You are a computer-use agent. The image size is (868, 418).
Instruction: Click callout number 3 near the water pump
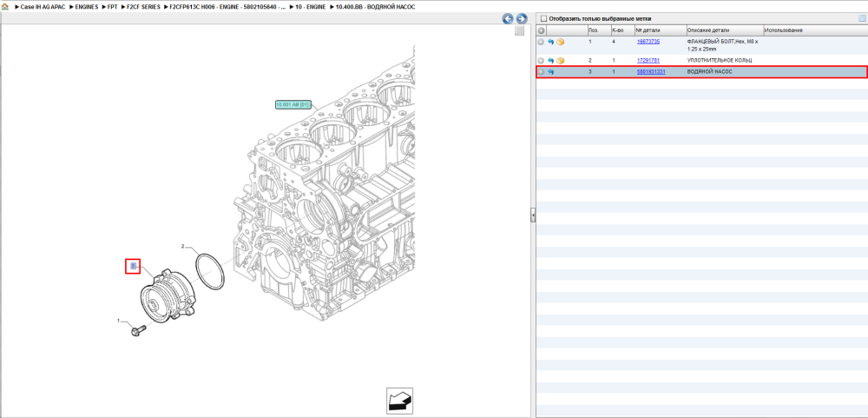[x=133, y=267]
